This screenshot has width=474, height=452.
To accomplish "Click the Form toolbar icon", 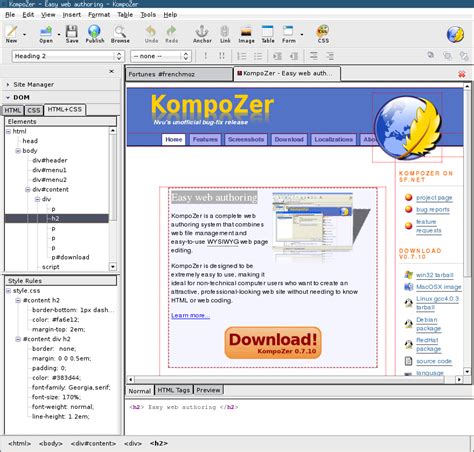I will coord(288,34).
